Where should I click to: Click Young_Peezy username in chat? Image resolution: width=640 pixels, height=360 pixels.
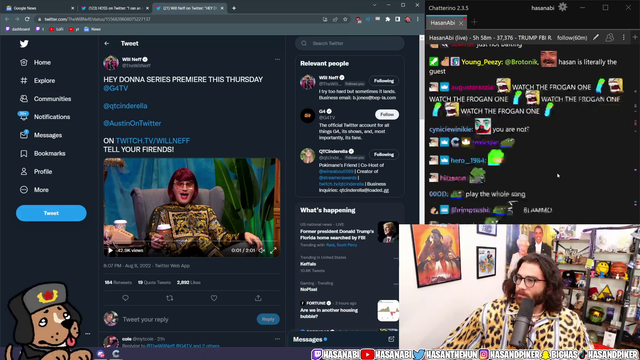click(x=482, y=62)
